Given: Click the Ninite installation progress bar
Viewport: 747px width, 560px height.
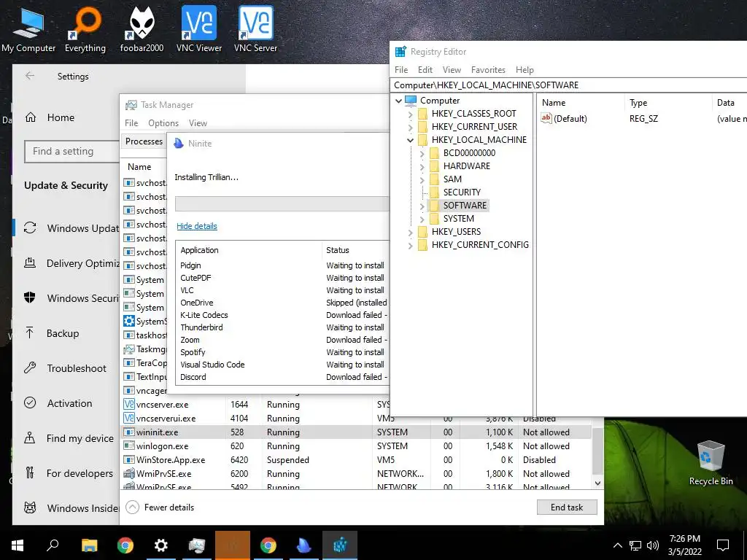Looking at the screenshot, I should 282,203.
